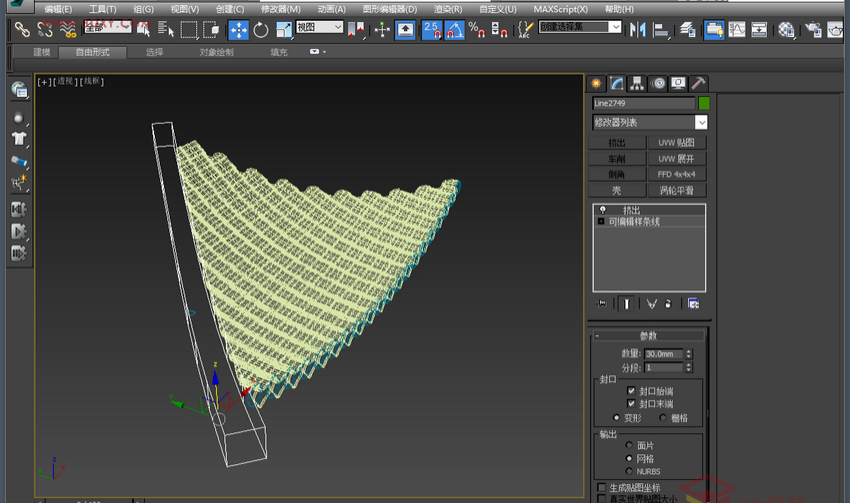Activate the Select and Scale tool
Screen dimensions: 850x503
[x=284, y=29]
